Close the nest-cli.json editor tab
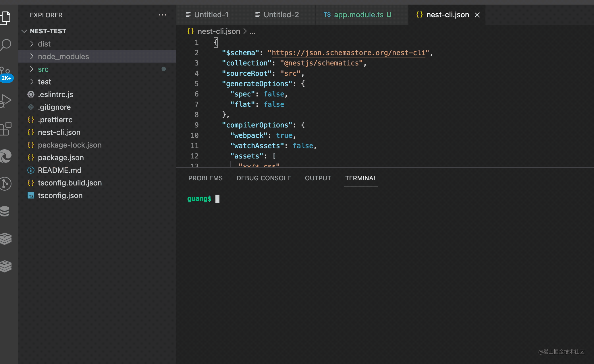594x364 pixels. pos(477,15)
